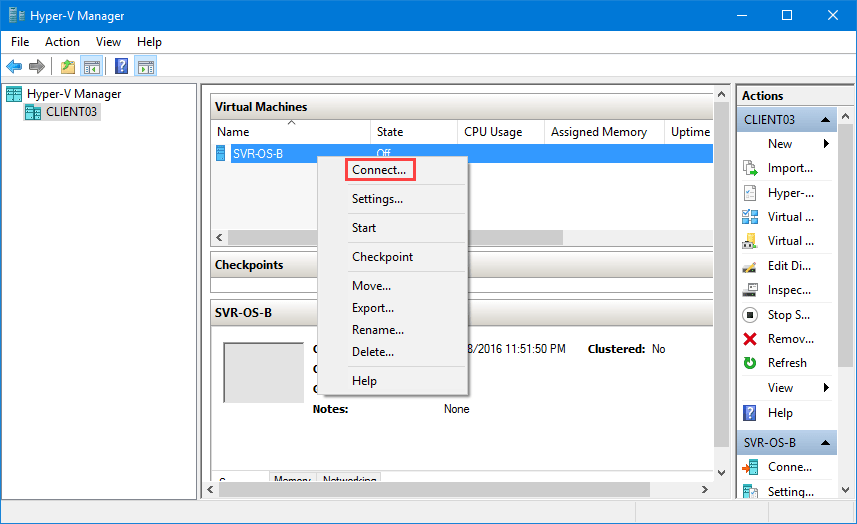The image size is (857, 524).
Task: Sort by the Name column header
Action: click(291, 132)
